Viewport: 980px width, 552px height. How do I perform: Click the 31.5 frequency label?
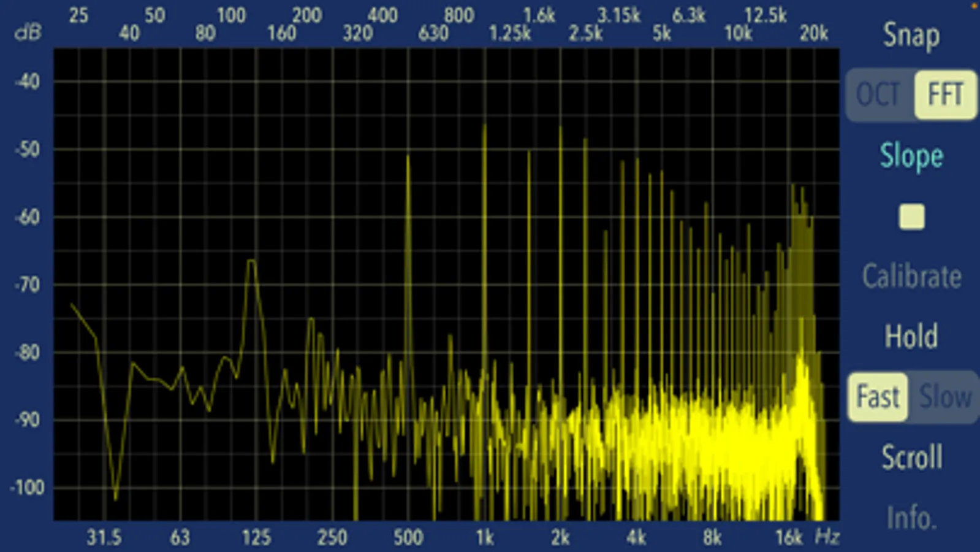(x=104, y=538)
